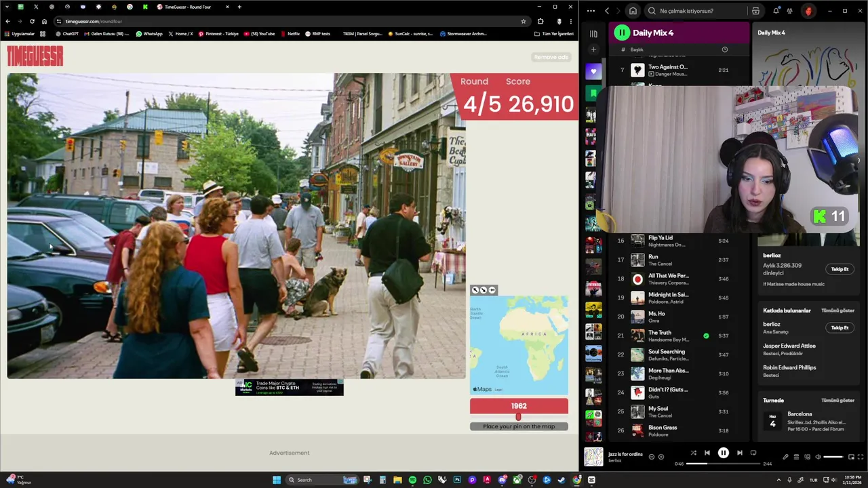Open Chrome extensions puzzle icon
The height and width of the screenshot is (488, 868).
[540, 21]
